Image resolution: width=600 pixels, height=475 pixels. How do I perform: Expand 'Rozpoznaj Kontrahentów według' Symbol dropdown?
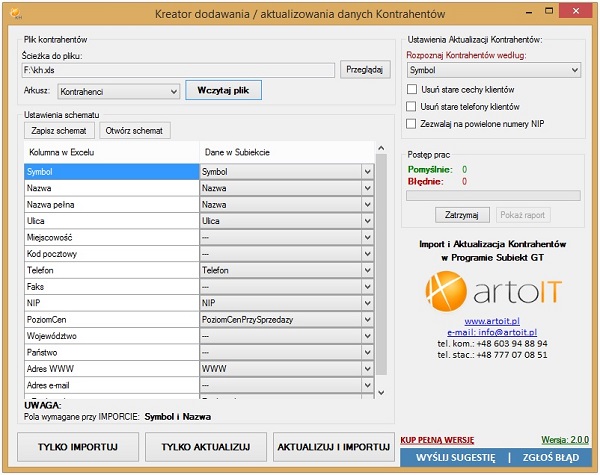point(573,71)
